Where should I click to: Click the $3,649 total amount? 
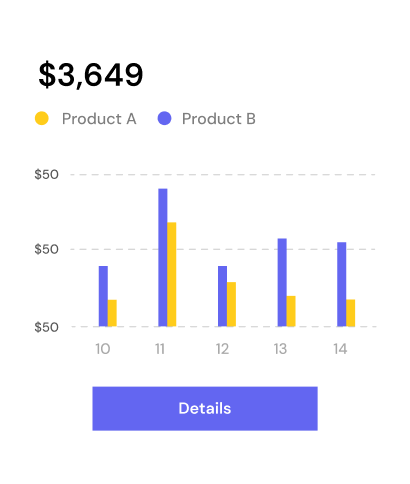pos(91,75)
